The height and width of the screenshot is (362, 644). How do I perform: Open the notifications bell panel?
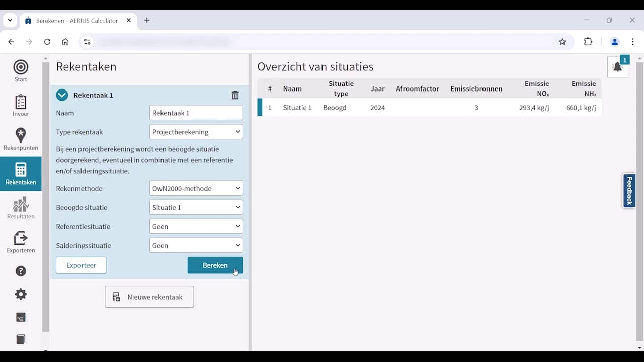coord(617,67)
